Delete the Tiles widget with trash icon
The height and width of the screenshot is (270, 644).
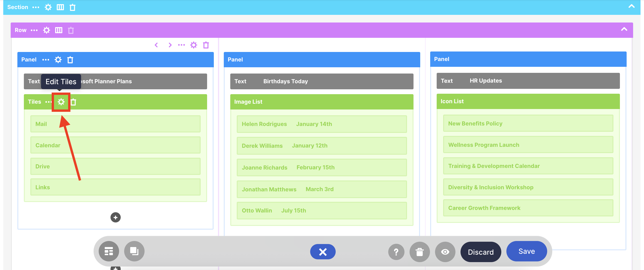[73, 102]
